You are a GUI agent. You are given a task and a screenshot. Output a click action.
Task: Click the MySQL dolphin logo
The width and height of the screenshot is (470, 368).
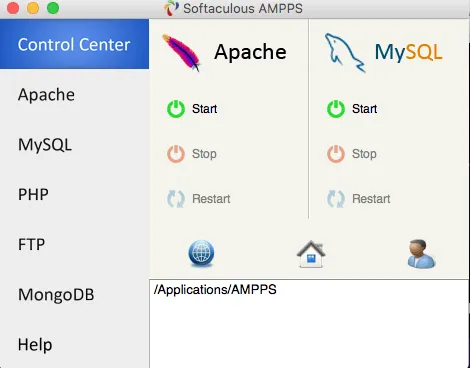pos(345,52)
